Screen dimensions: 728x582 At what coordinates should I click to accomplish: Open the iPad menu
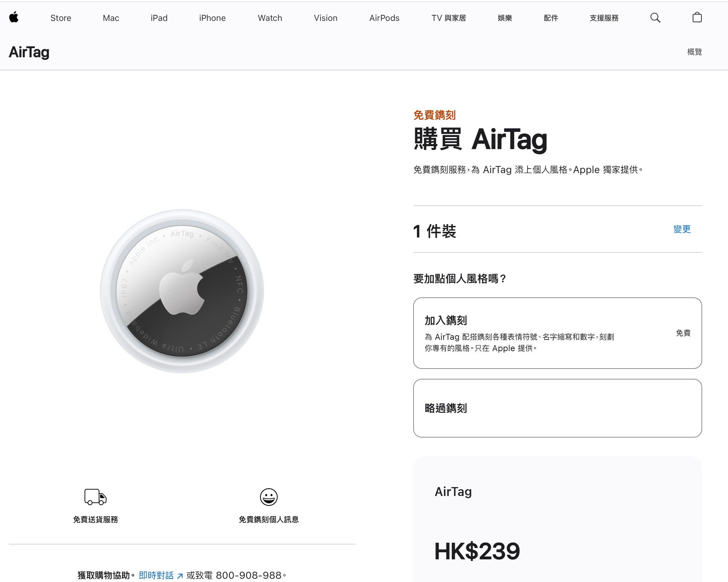point(159,18)
